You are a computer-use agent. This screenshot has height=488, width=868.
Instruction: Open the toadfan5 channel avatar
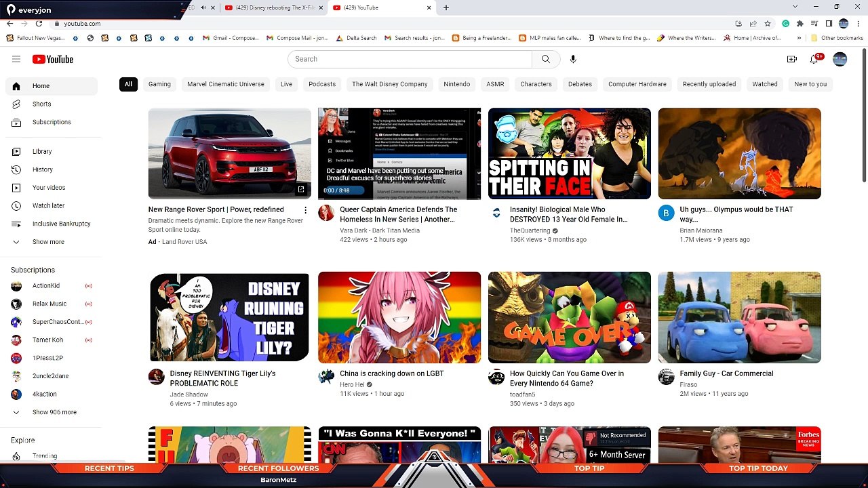(496, 377)
